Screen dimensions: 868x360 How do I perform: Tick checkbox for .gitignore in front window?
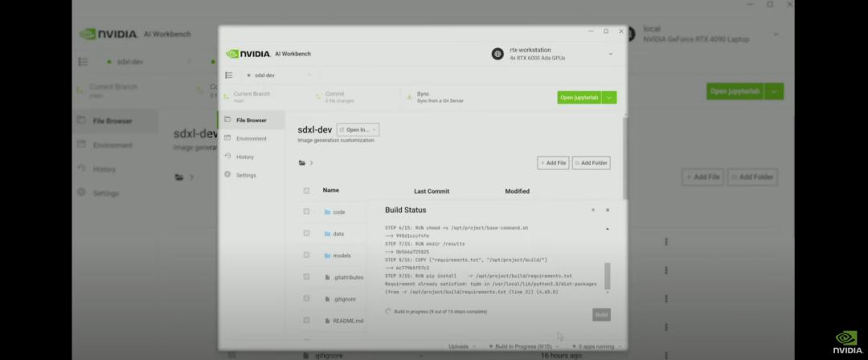pos(306,298)
